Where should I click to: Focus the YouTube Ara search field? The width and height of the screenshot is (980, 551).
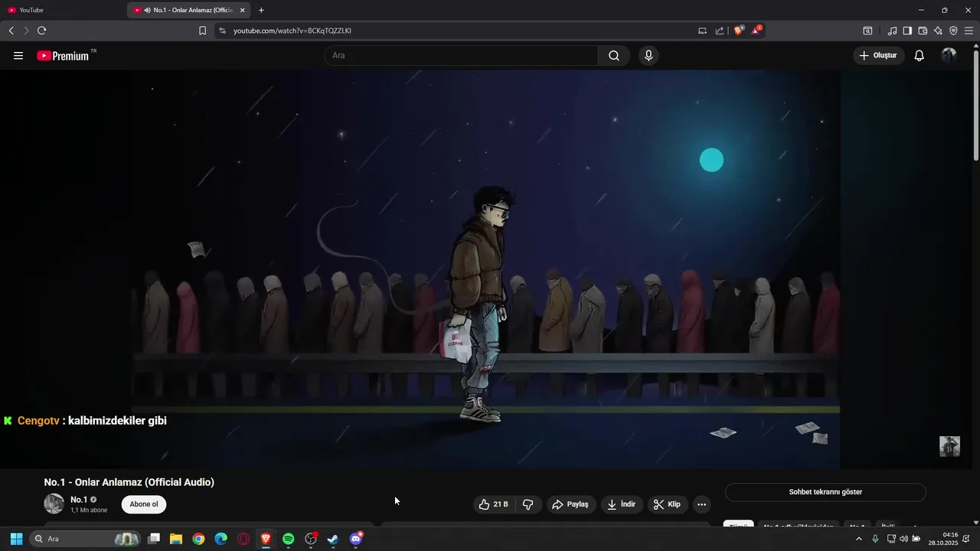point(461,56)
